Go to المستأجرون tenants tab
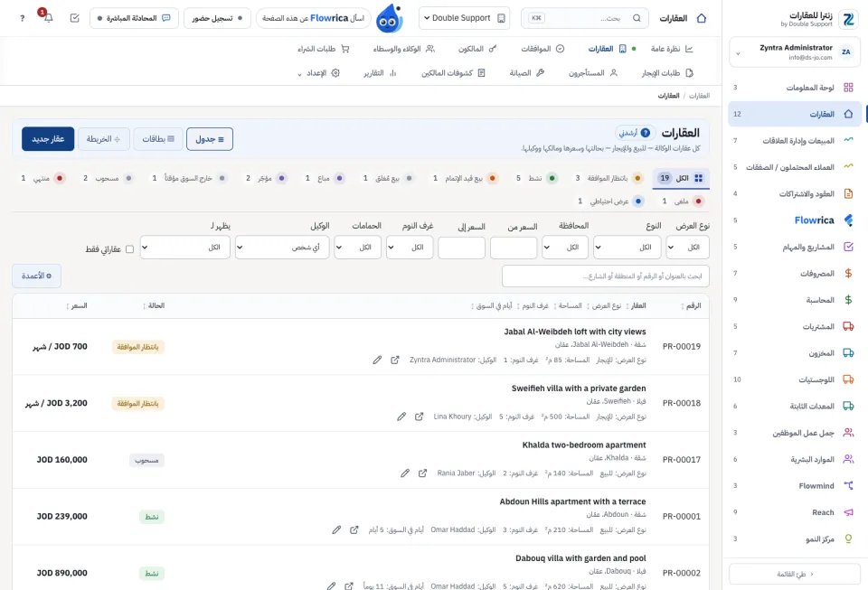 tap(593, 73)
